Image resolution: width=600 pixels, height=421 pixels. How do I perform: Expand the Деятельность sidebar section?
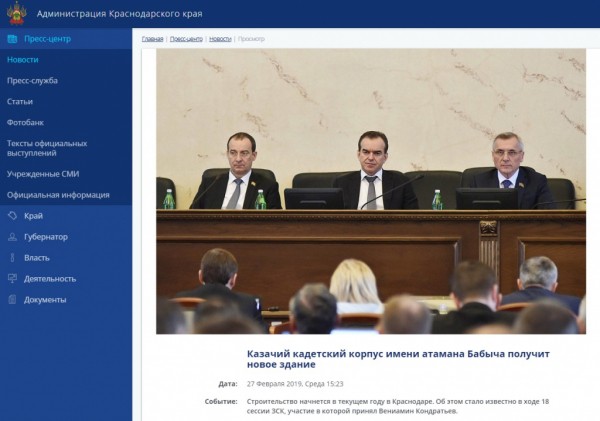(x=50, y=279)
